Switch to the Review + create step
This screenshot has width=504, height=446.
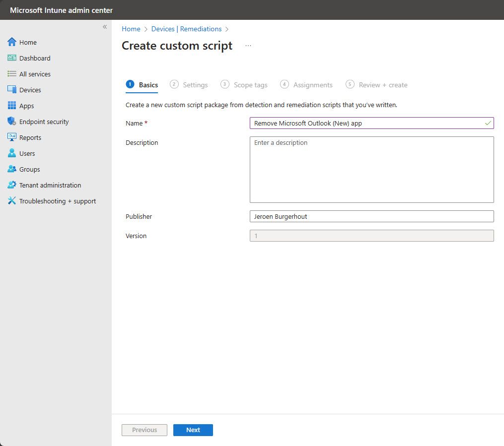(376, 85)
